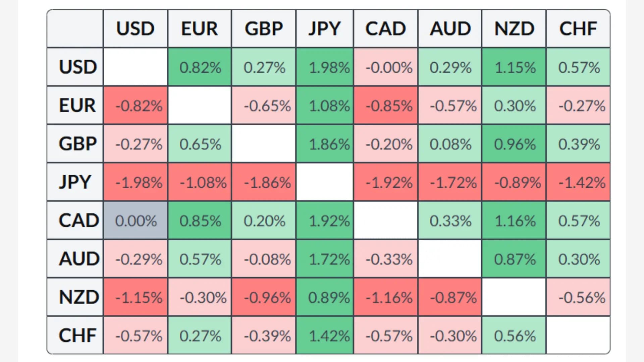Select the AUD row label
Viewport: 644px width, 362px height.
79,259
